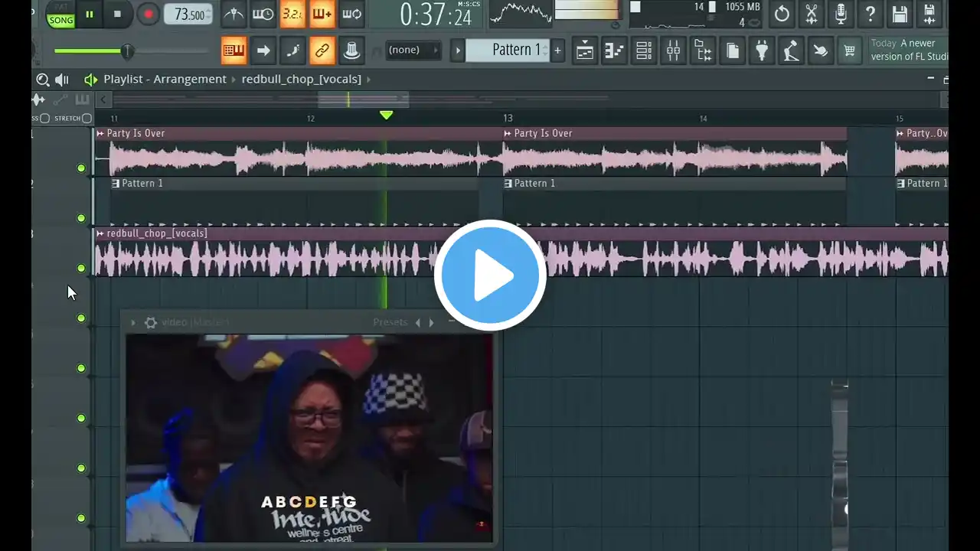Mute the Pattern 1 track

coord(81,218)
